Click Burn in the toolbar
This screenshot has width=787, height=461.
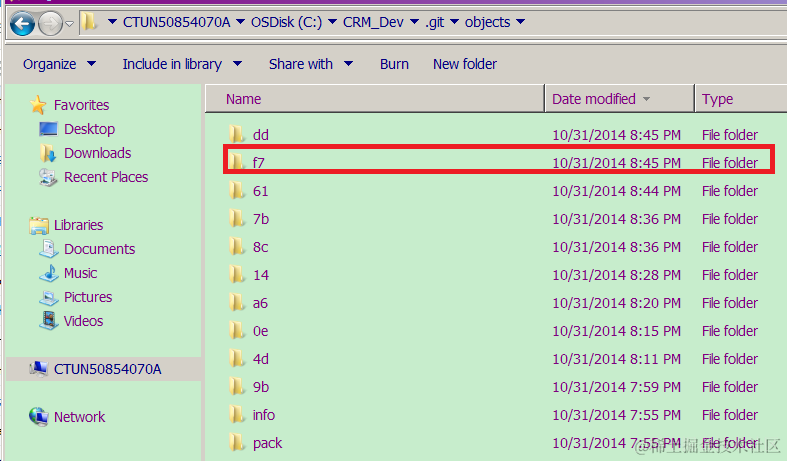394,64
